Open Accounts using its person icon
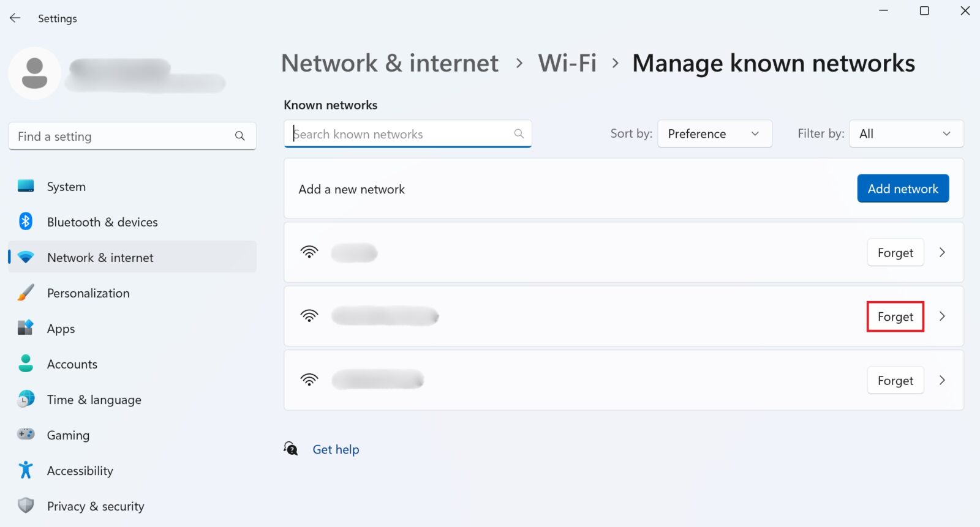The height and width of the screenshot is (527, 980). [x=25, y=364]
